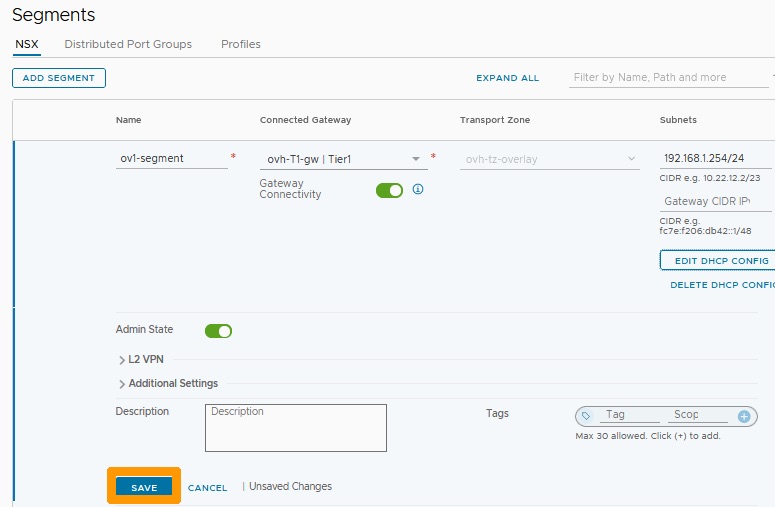Image resolution: width=775 pixels, height=507 pixels.
Task: Click the SAVE button
Action: pyautogui.click(x=144, y=487)
